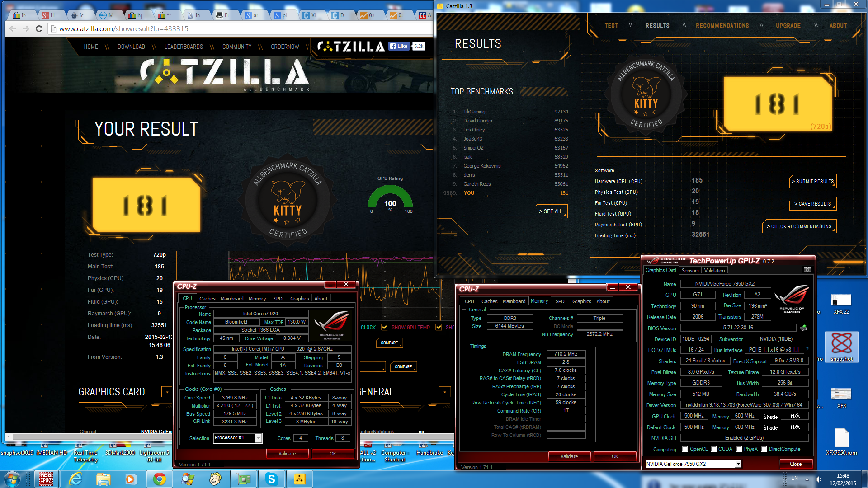Click the yellow Catzilla taskbar icon
Screen dimensions: 868x488
point(300,479)
